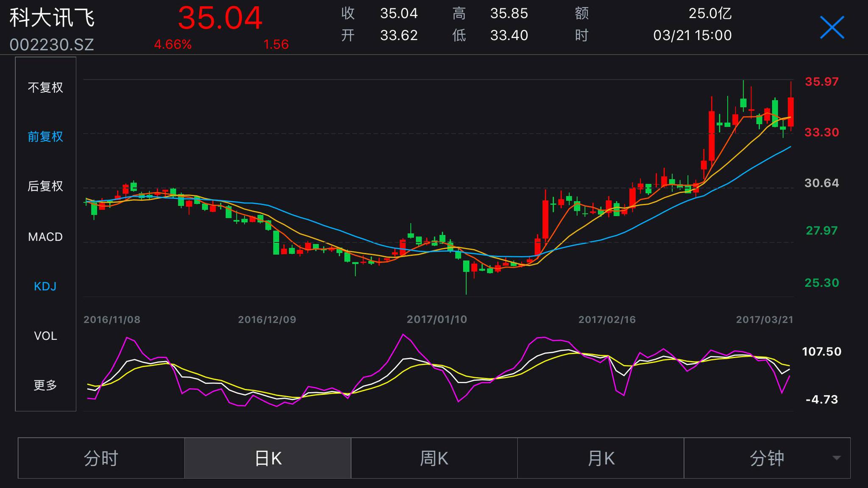This screenshot has height=488, width=868.
Task: Switch to the 日K tab
Action: pyautogui.click(x=268, y=458)
